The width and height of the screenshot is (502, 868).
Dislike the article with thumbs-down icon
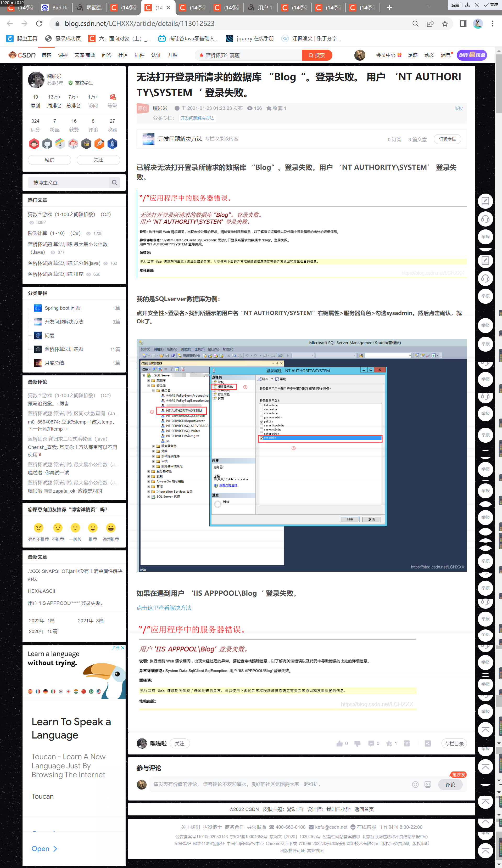(357, 743)
